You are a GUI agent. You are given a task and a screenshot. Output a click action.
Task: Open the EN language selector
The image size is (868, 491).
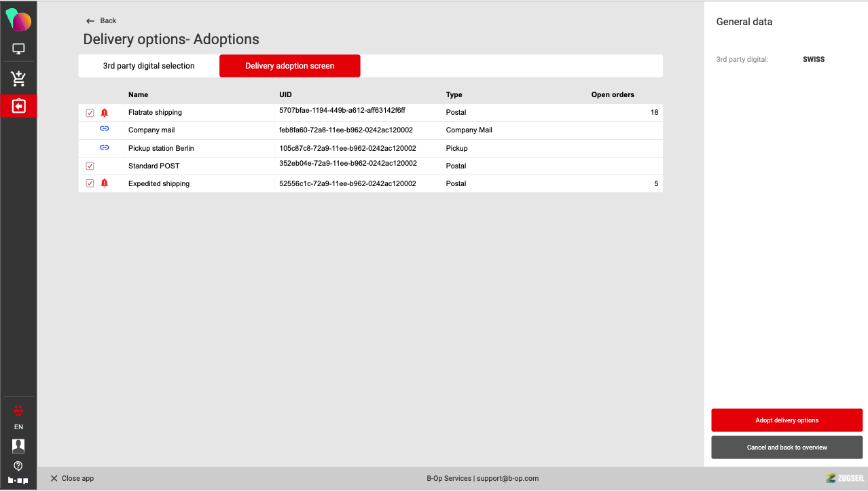pyautogui.click(x=18, y=427)
